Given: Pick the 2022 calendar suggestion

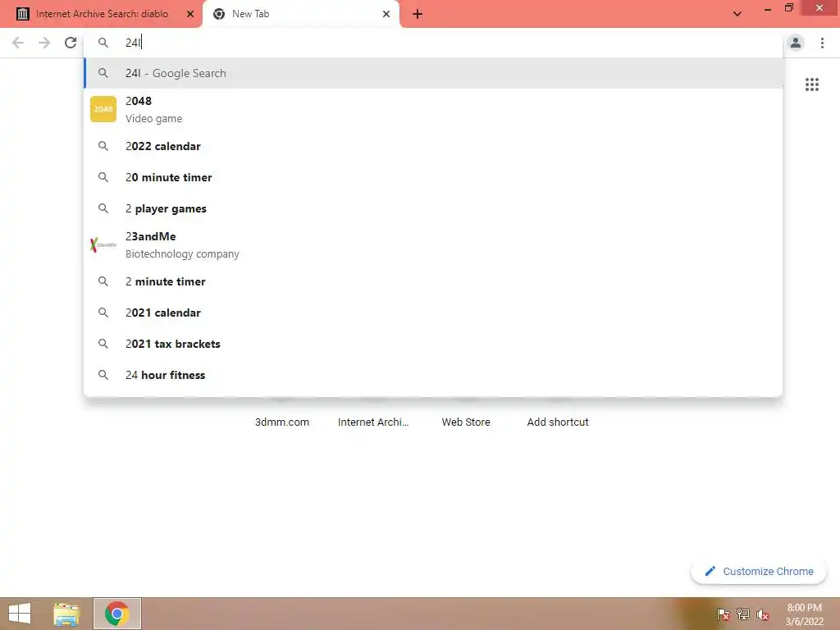Looking at the screenshot, I should click(433, 146).
